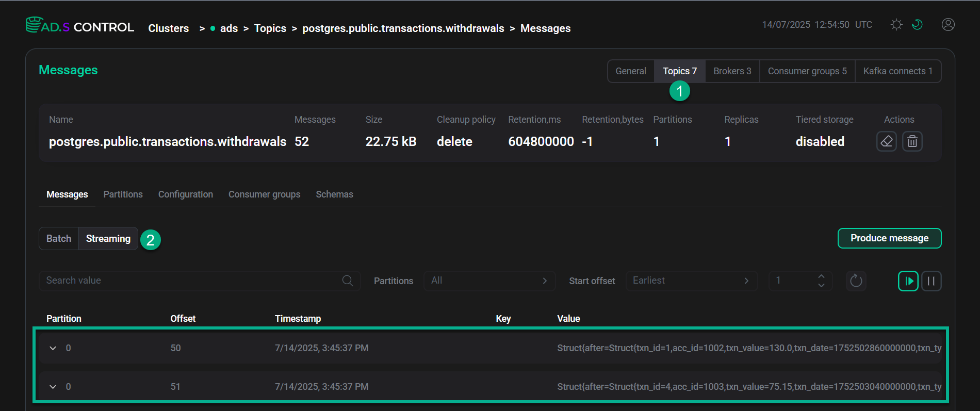Switch to dark theme moon icon
The height and width of the screenshot is (411, 980).
click(x=917, y=25)
